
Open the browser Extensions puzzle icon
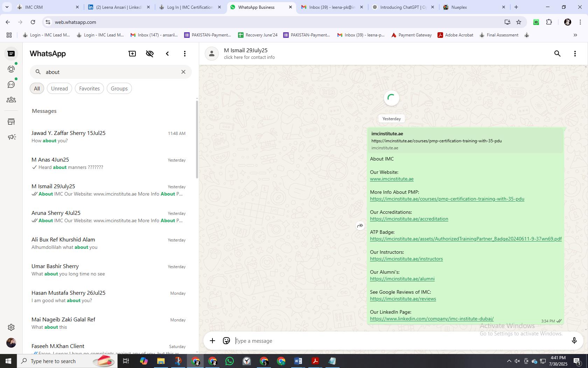[x=549, y=22]
